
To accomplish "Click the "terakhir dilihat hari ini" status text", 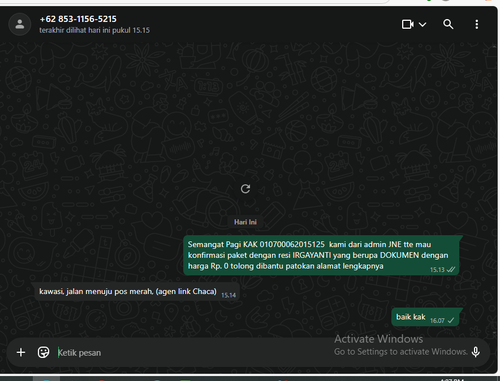I will click(94, 30).
